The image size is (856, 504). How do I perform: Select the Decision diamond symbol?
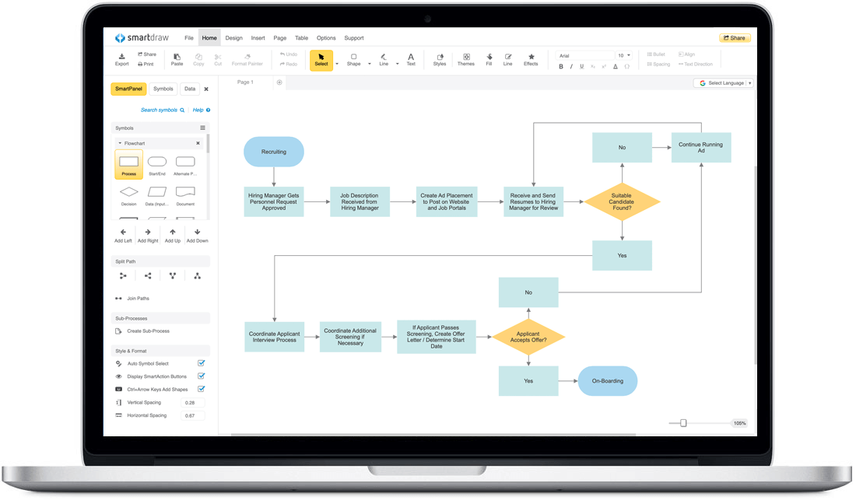pos(129,195)
